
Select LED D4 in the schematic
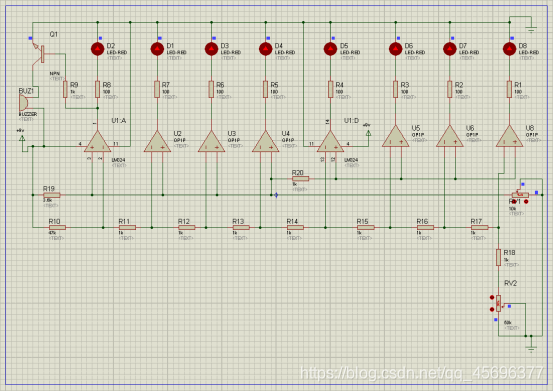click(265, 49)
